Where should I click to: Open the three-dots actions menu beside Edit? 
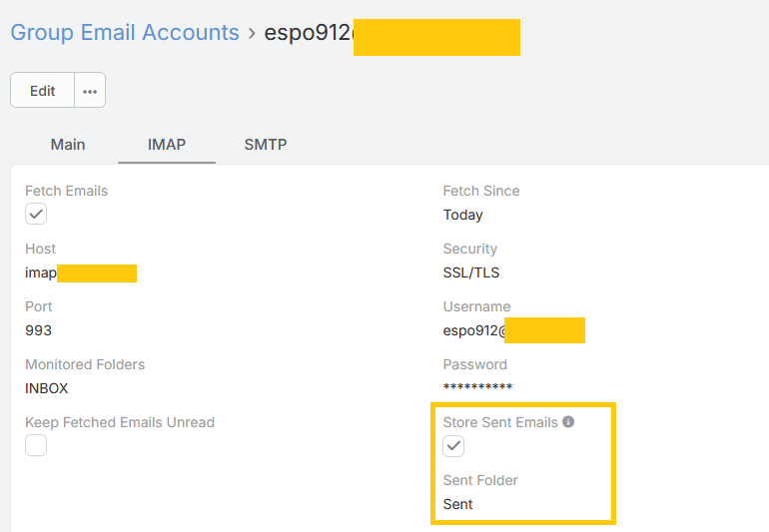tap(90, 91)
